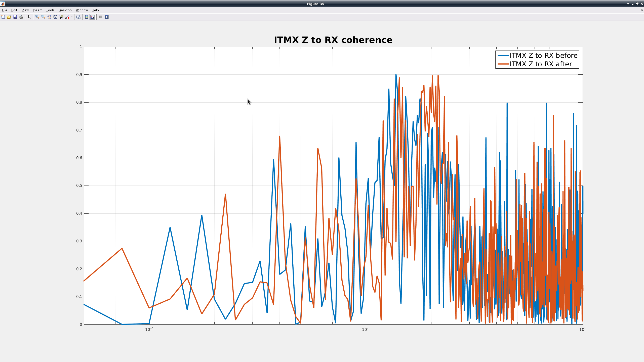Image resolution: width=644 pixels, height=362 pixels.
Task: Select the Edit Plot arrow tool
Action: coord(29,17)
